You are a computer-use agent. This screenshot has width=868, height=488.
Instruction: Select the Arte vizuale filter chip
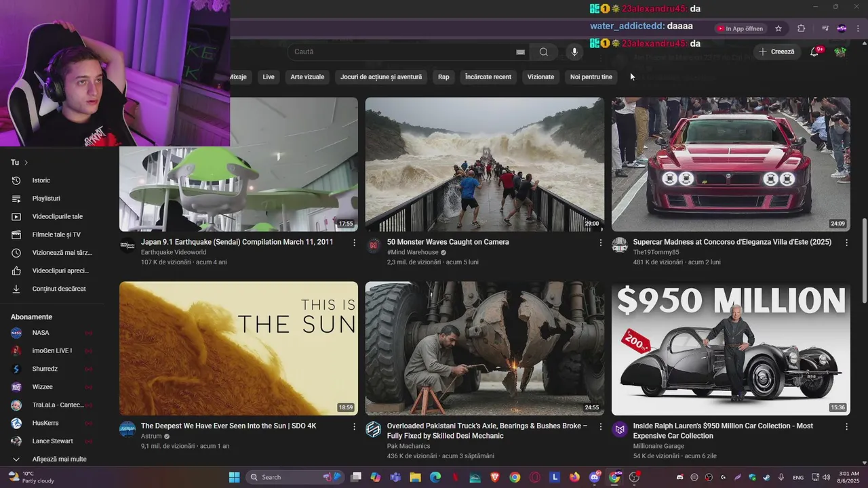coord(307,77)
